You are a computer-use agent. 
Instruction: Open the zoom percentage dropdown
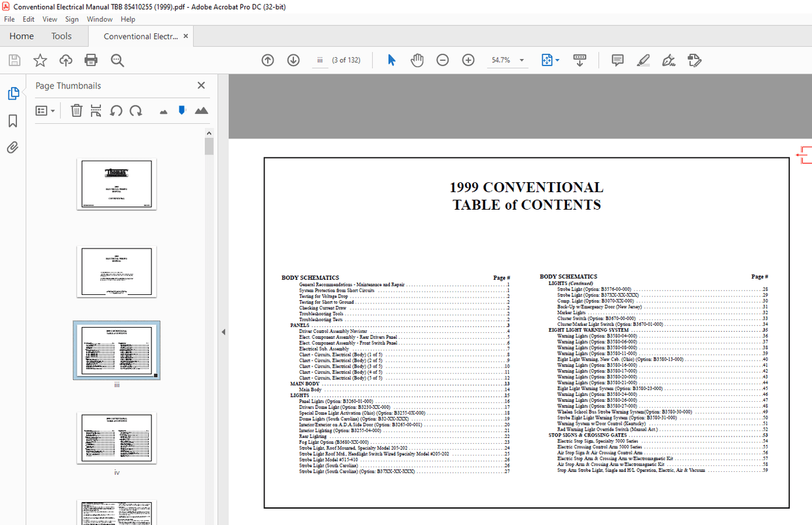pyautogui.click(x=521, y=60)
